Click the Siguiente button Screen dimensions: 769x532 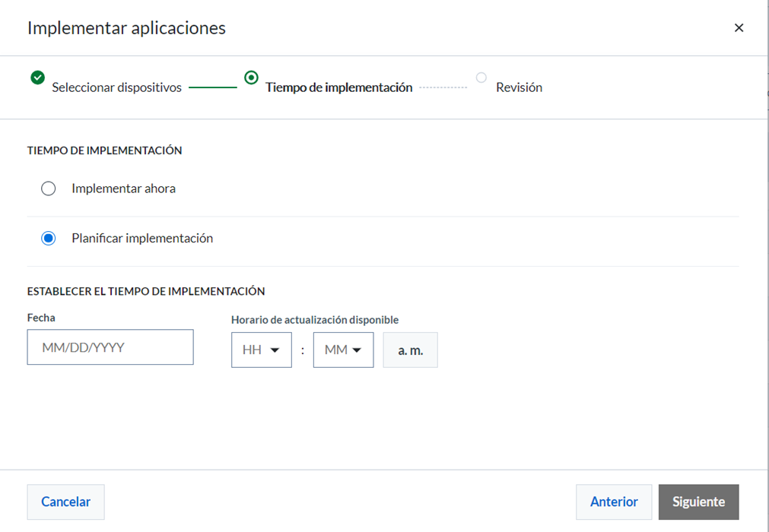[698, 502]
